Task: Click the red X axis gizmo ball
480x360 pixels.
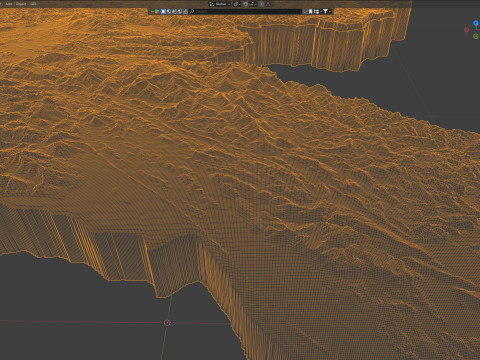Action: click(466, 30)
